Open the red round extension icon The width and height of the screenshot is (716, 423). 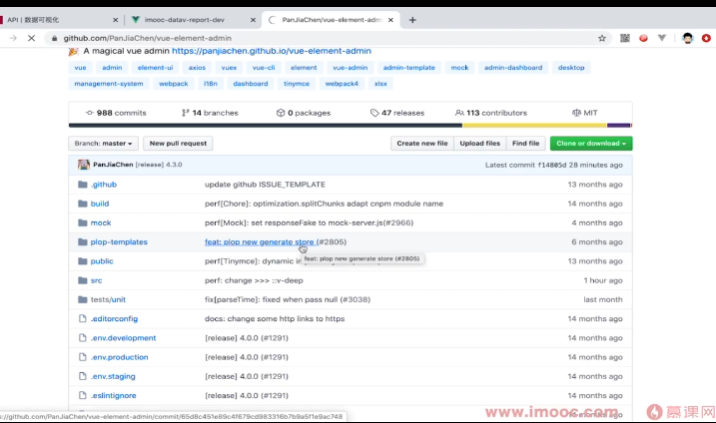tap(643, 38)
